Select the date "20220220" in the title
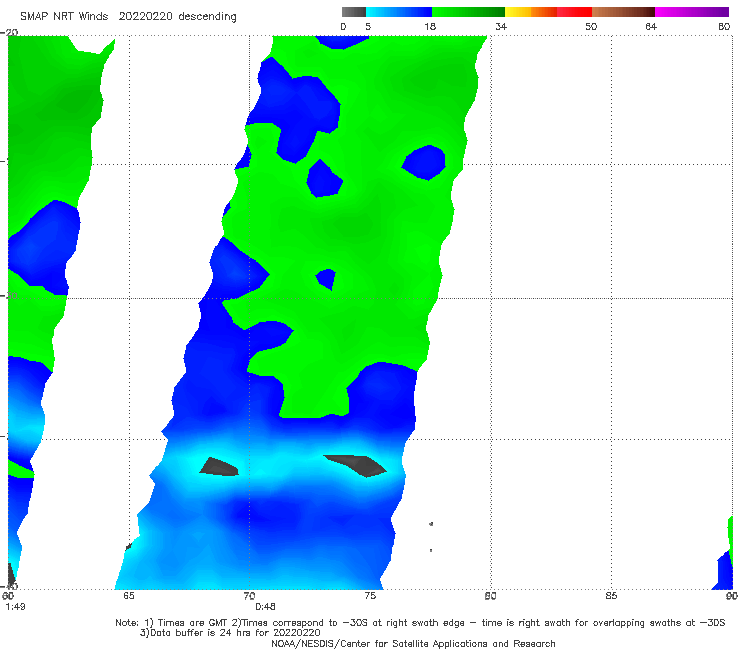Screen dimensions: 740x650 (x=146, y=16)
